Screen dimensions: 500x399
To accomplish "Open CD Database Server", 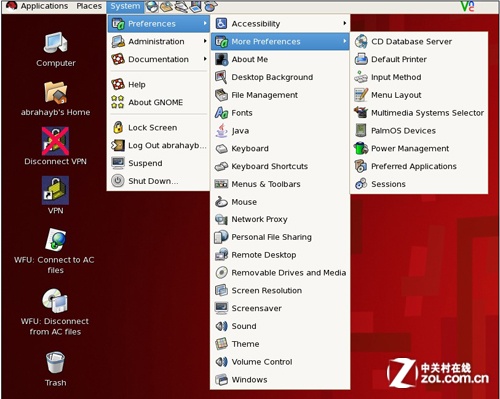I will coord(419,41).
